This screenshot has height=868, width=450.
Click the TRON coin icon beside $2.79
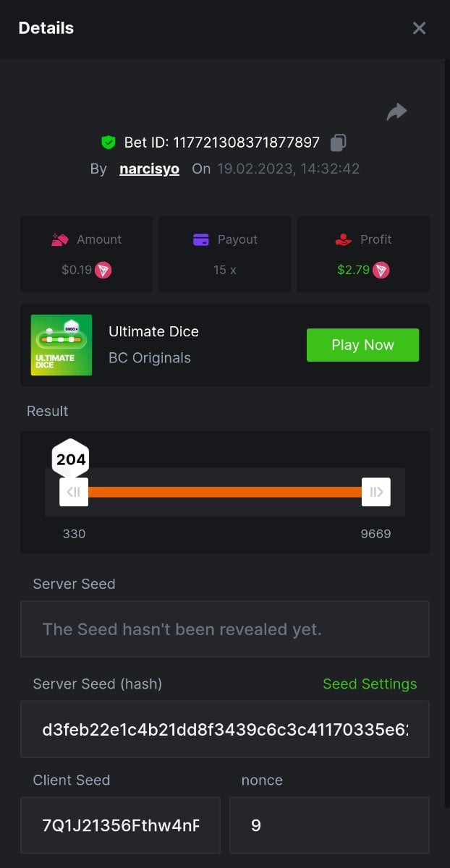[381, 270]
